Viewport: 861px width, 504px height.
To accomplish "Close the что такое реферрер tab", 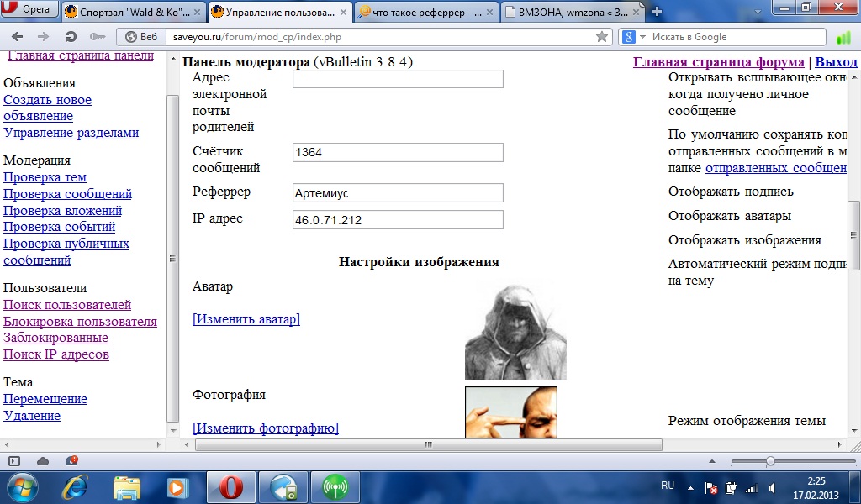I will 490,12.
